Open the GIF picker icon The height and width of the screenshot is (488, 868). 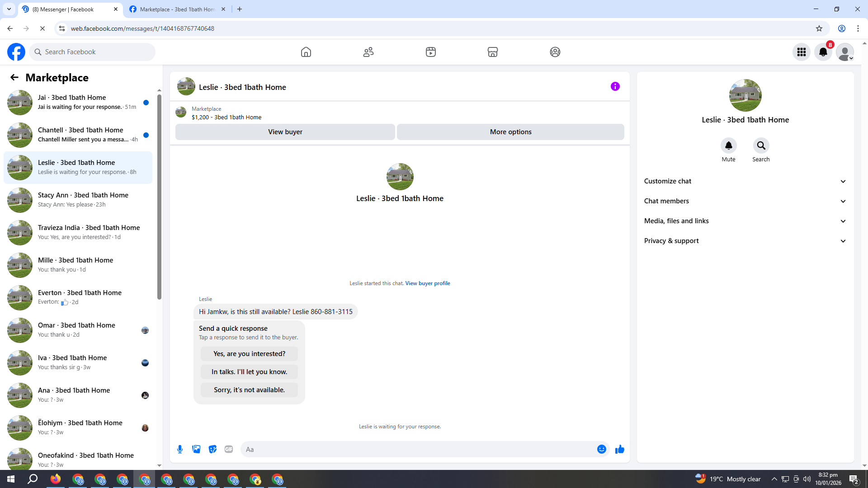point(229,449)
